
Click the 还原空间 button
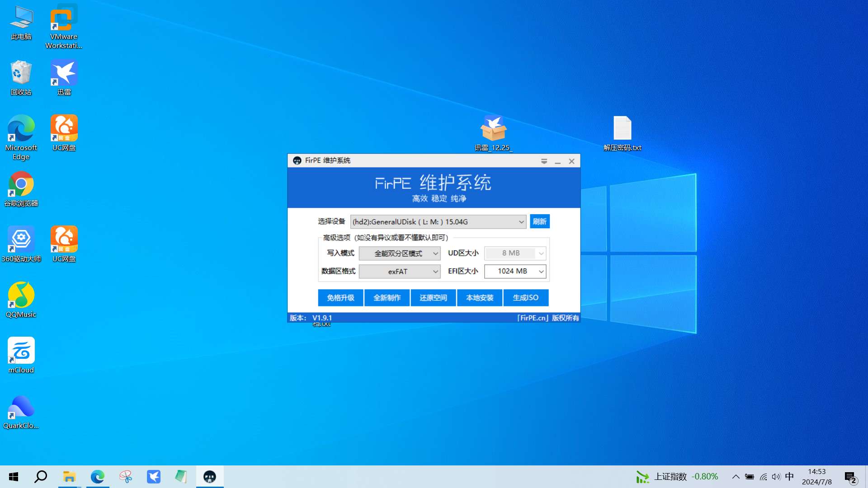tap(433, 298)
